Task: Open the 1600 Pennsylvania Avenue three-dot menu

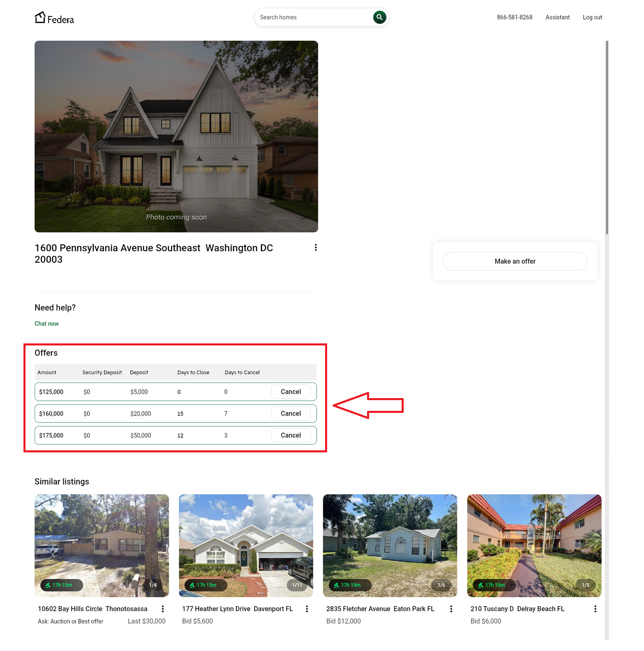Action: coord(316,248)
